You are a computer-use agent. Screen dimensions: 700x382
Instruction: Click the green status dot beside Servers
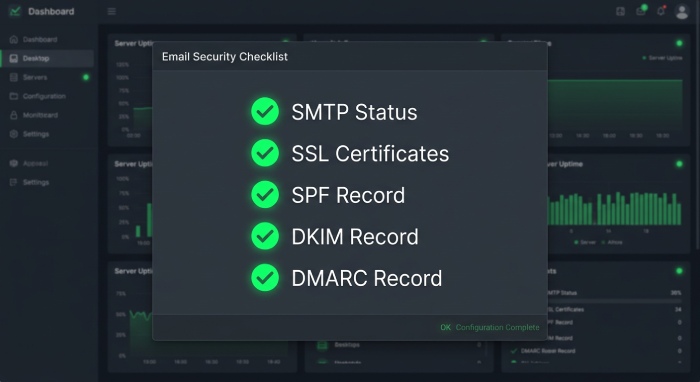click(86, 77)
